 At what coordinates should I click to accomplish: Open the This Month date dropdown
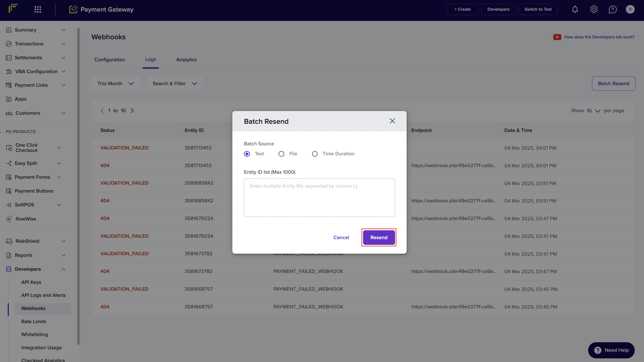[116, 84]
